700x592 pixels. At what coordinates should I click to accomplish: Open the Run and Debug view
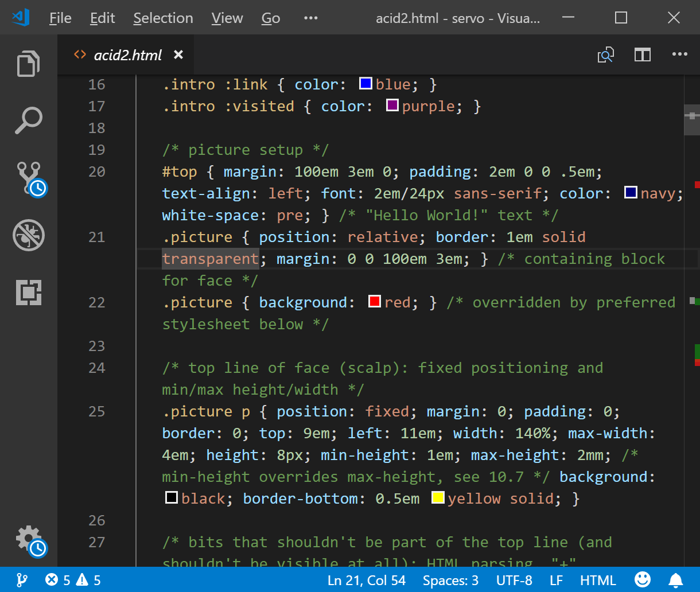(x=28, y=235)
